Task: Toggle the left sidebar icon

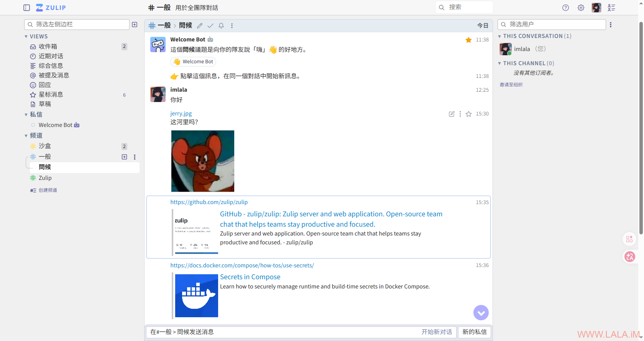Action: (26, 8)
